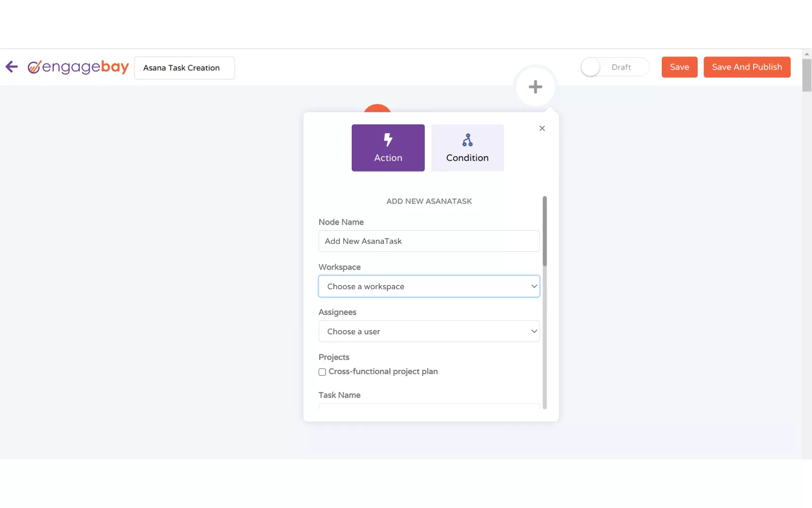The image size is (812, 508).
Task: Expand the Choose a user dropdown
Action: [429, 331]
